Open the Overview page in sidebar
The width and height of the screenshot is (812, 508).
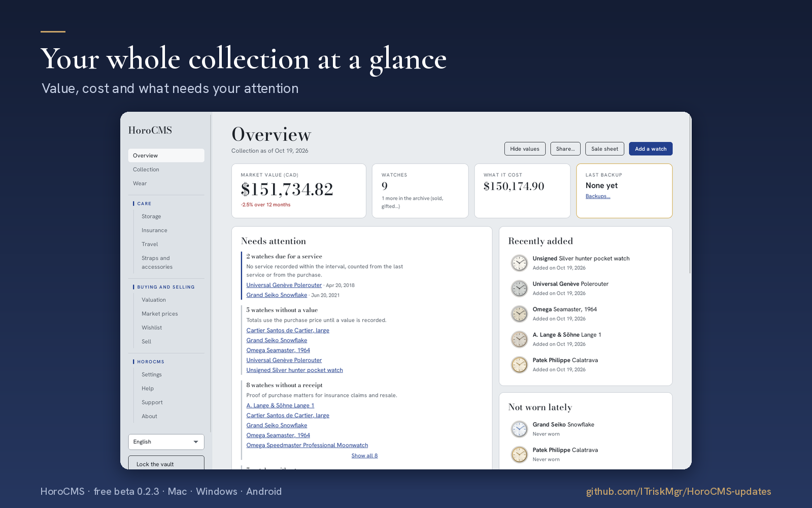[x=166, y=155]
